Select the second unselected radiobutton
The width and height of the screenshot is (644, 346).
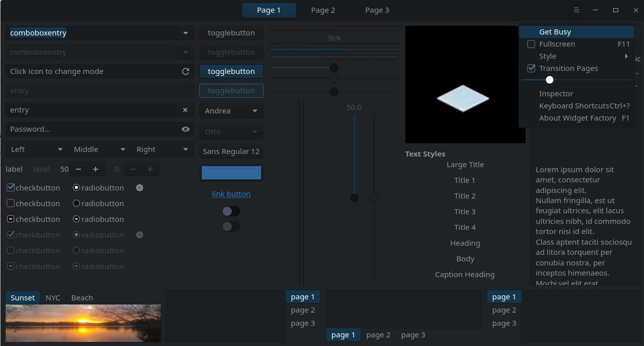point(76,204)
